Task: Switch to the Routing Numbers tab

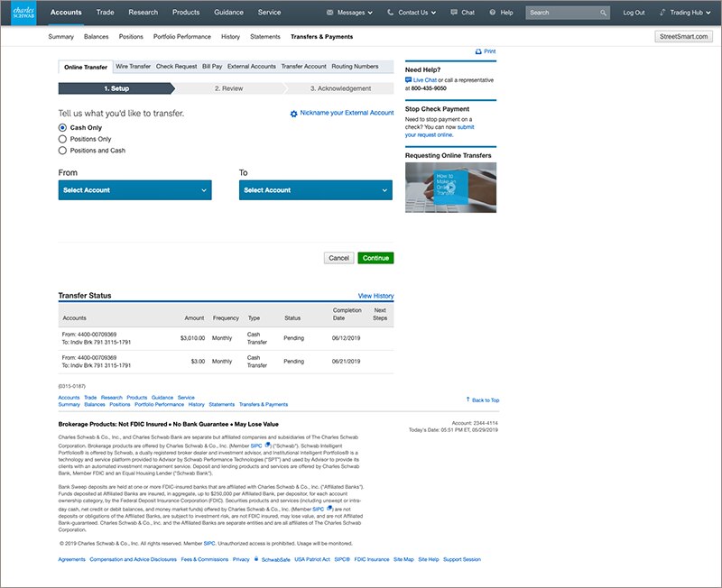Action: coord(355,66)
